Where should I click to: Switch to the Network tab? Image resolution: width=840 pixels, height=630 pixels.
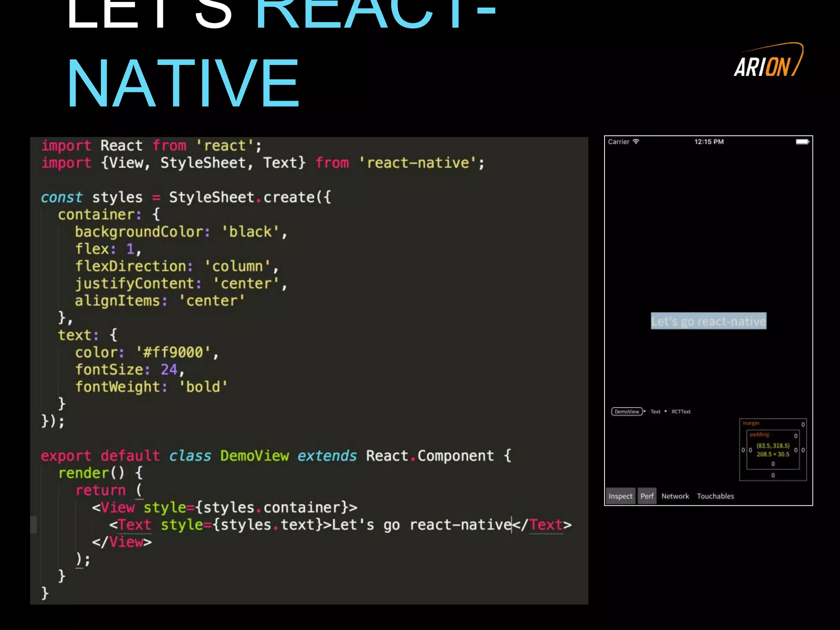pos(675,496)
